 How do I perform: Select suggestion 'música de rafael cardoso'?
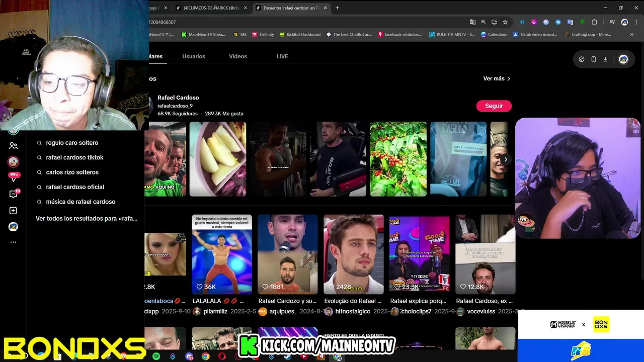coord(80,202)
